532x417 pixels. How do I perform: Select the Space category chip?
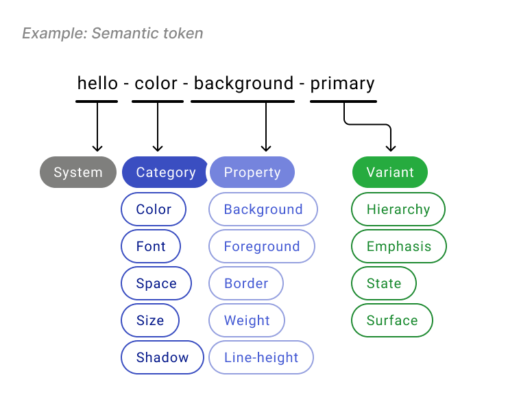pyautogui.click(x=156, y=283)
